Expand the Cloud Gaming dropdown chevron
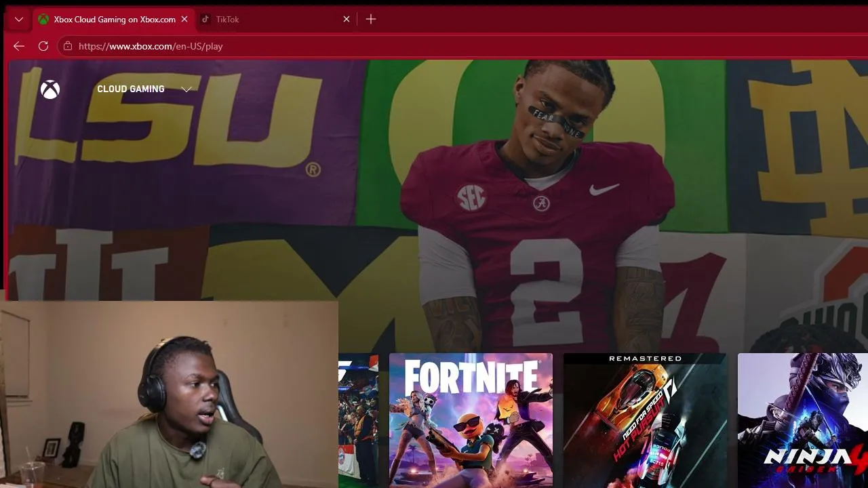Viewport: 868px width, 488px height. point(186,89)
